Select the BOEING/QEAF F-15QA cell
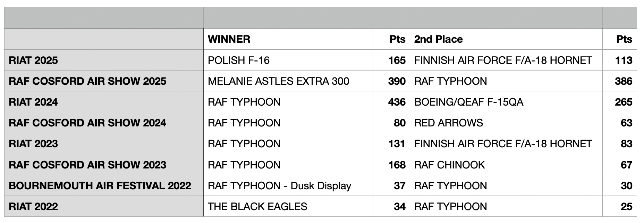 point(506,102)
